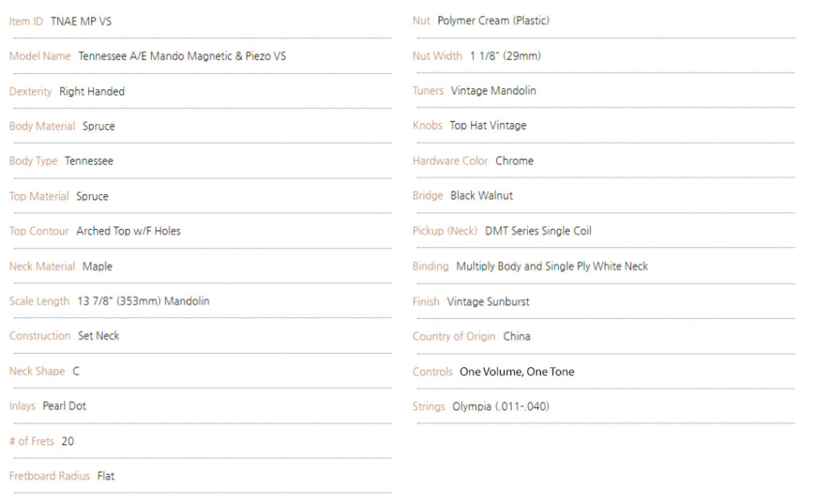Click the Body Material Spruce text
814x504 pixels.
point(99,126)
